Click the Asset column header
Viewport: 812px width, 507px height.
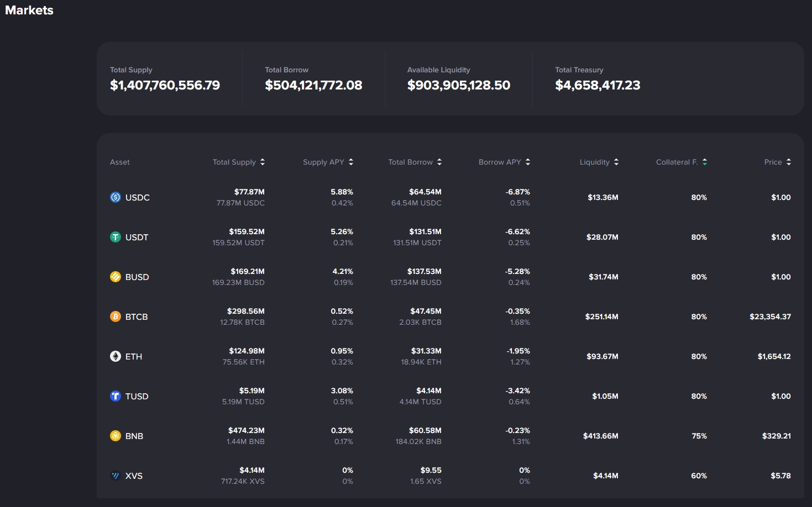click(x=120, y=162)
